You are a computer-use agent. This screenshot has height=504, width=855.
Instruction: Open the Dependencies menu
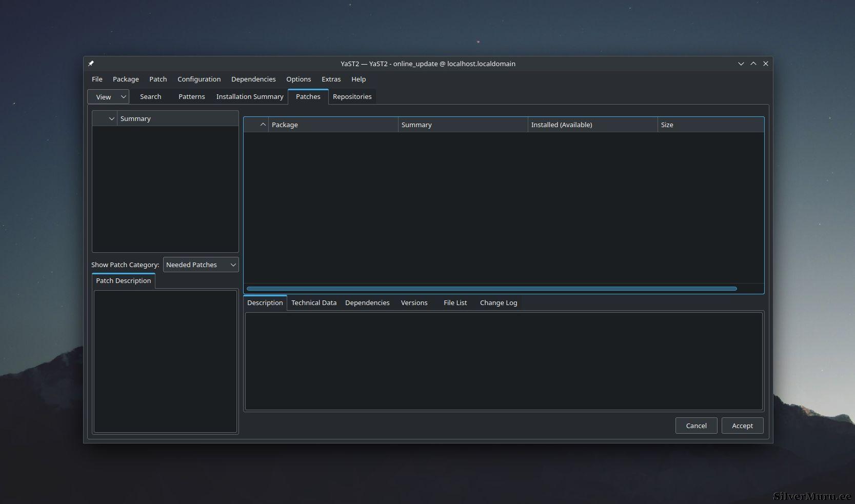pos(253,79)
